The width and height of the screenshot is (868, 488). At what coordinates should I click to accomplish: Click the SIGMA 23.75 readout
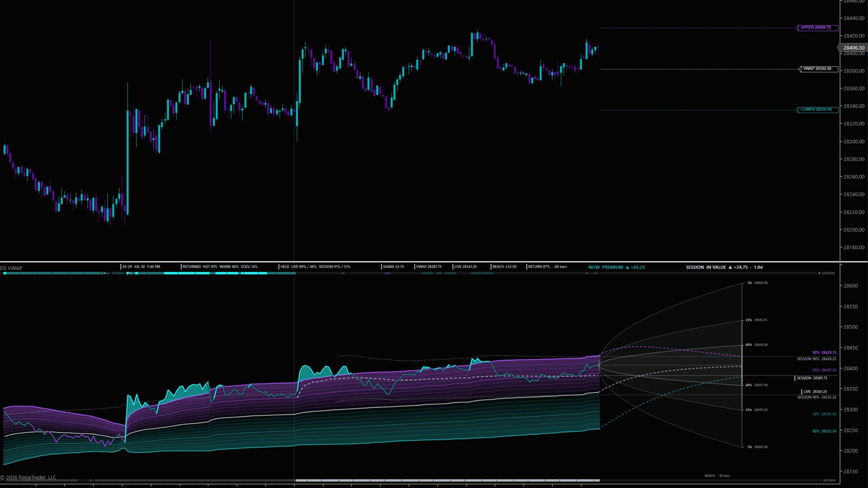[x=393, y=267]
